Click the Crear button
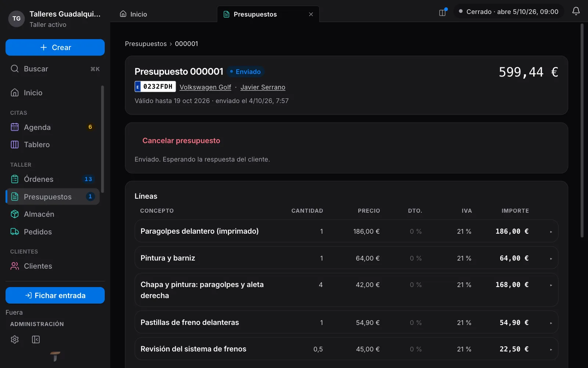Viewport: 588px width, 368px height. pos(55,47)
